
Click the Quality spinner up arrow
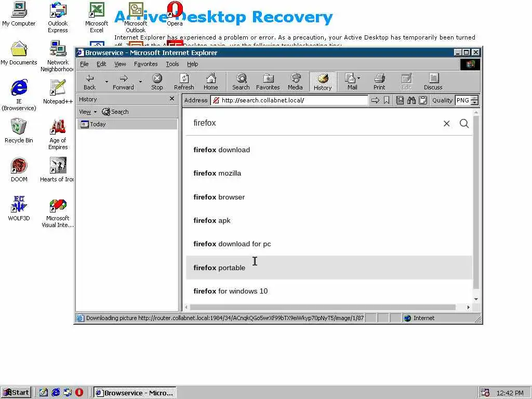pos(475,98)
